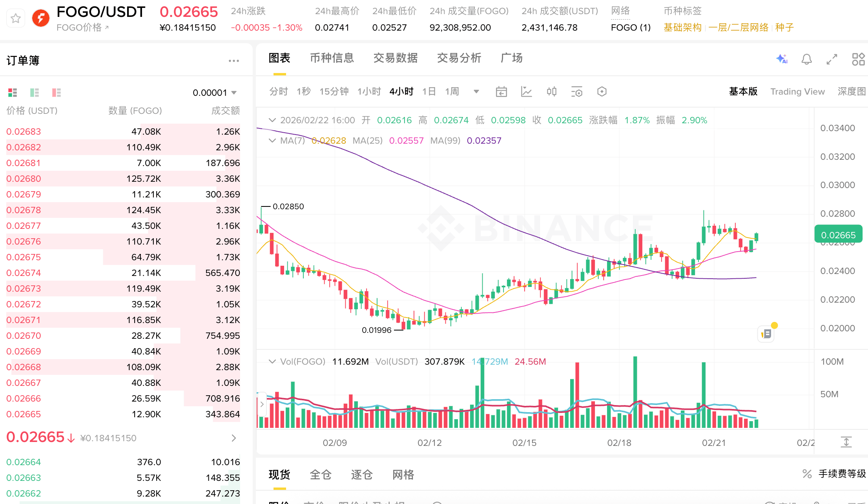The height and width of the screenshot is (504, 868).
Task: Open the AI analysis sparkle icon
Action: pyautogui.click(x=782, y=59)
